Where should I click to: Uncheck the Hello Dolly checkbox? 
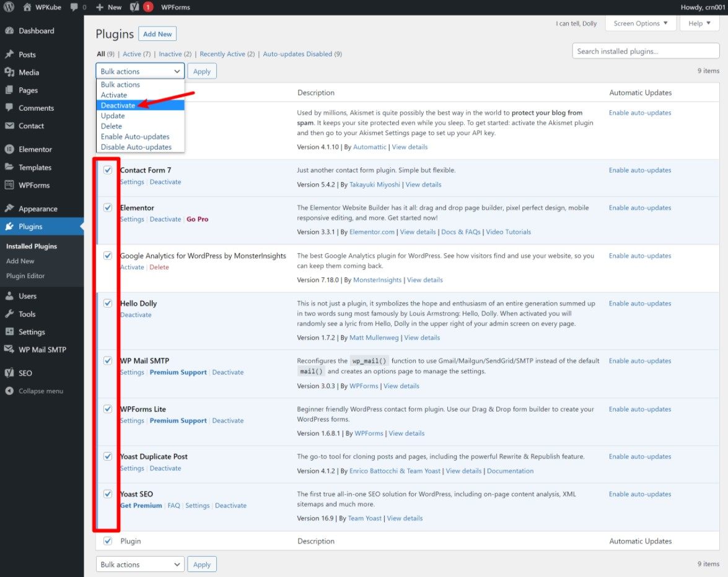coord(108,303)
